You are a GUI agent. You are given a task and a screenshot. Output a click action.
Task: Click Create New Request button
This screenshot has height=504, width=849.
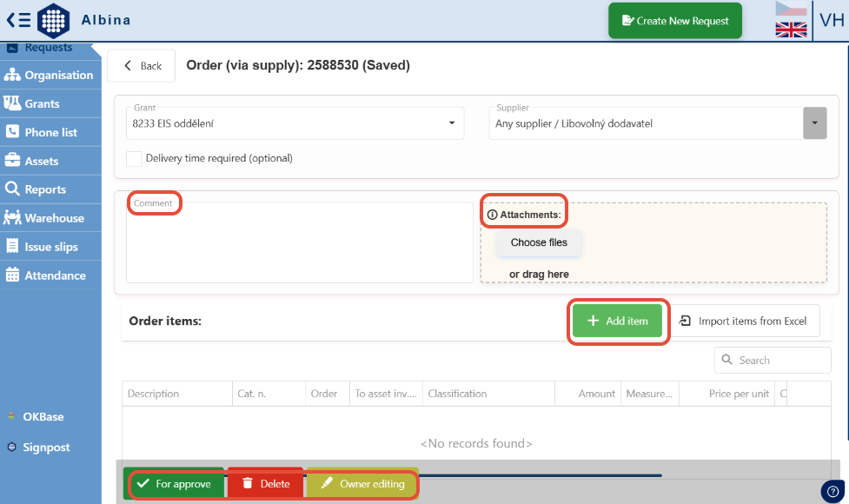click(675, 21)
